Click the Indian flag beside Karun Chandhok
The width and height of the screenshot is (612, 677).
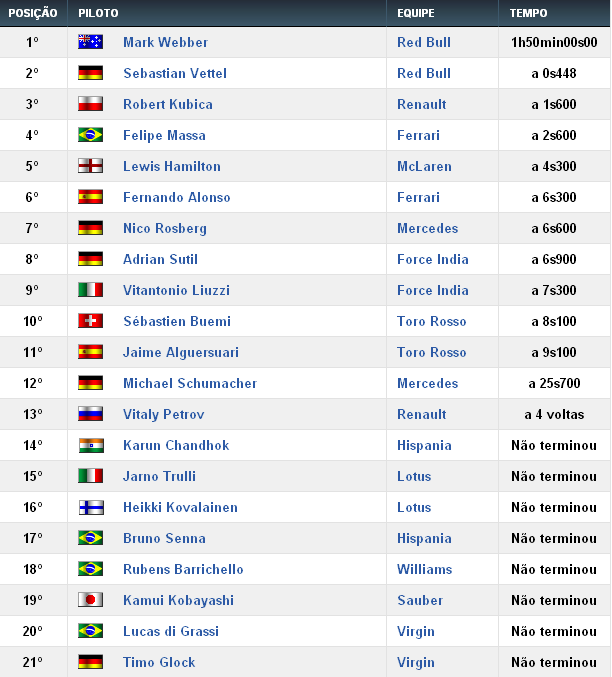pyautogui.click(x=90, y=445)
